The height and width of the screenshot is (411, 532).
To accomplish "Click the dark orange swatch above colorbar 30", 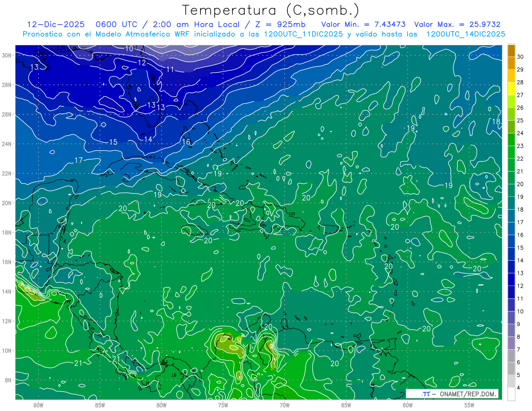I will (x=511, y=51).
